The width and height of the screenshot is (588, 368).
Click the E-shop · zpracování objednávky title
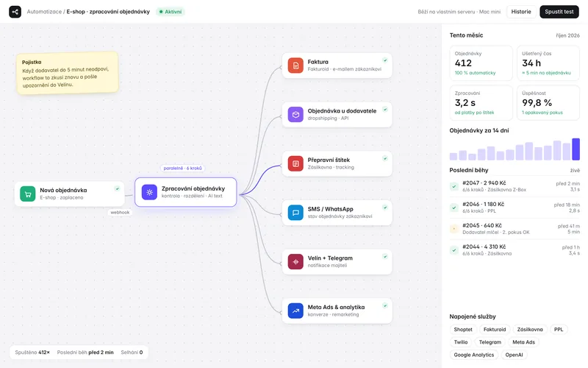[108, 12]
